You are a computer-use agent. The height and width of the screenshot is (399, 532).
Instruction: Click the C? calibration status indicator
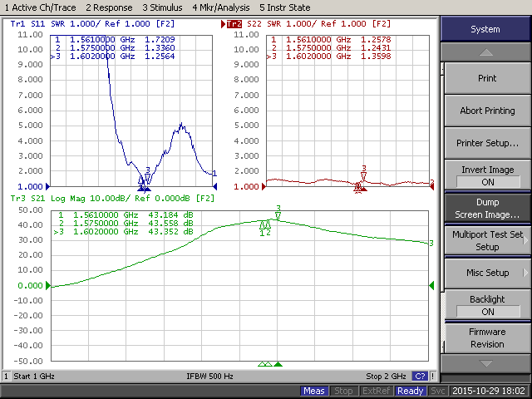[x=420, y=377]
